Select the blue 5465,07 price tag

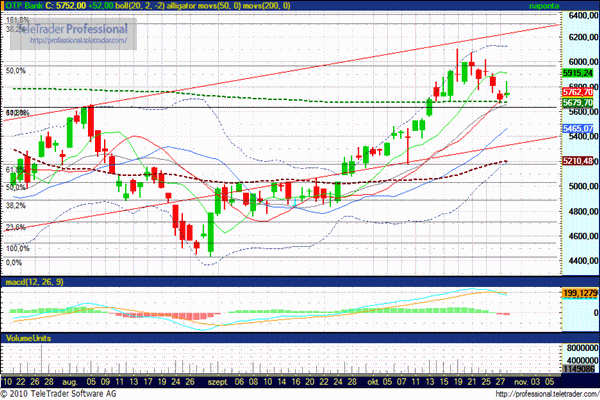pos(579,129)
